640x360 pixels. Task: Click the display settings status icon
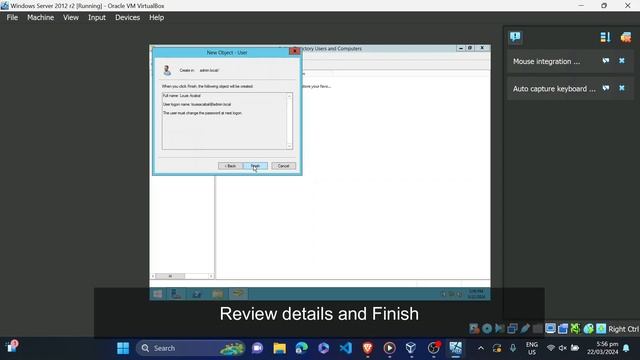[x=551, y=329]
